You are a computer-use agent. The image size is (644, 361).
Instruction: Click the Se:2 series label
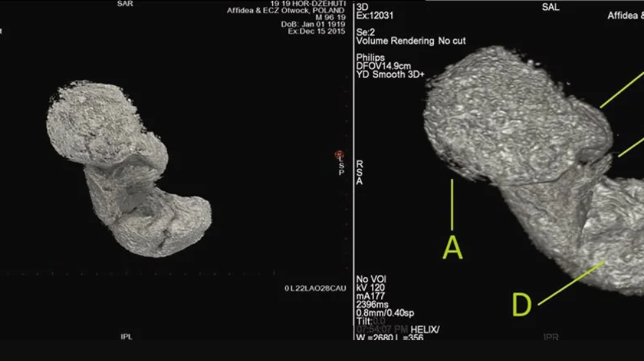pos(365,32)
